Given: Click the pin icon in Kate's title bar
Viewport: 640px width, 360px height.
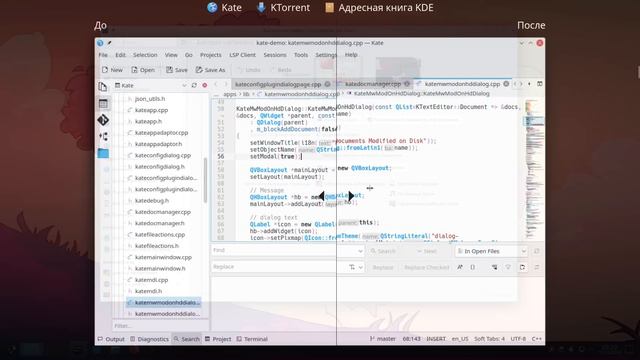Looking at the screenshot, I should tap(109, 42).
